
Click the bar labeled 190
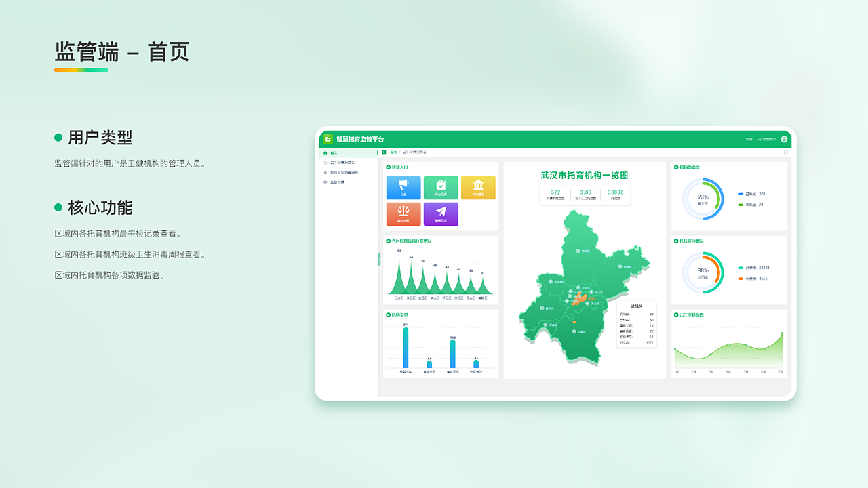[x=452, y=354]
